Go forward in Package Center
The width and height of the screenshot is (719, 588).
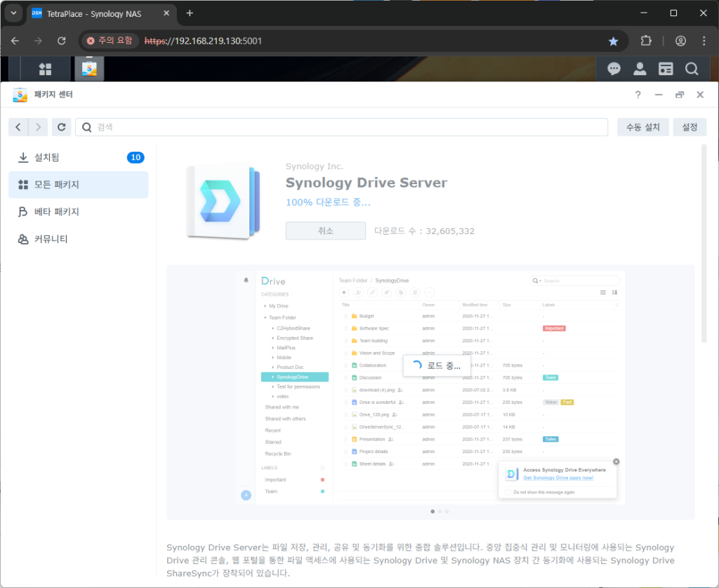coord(38,127)
